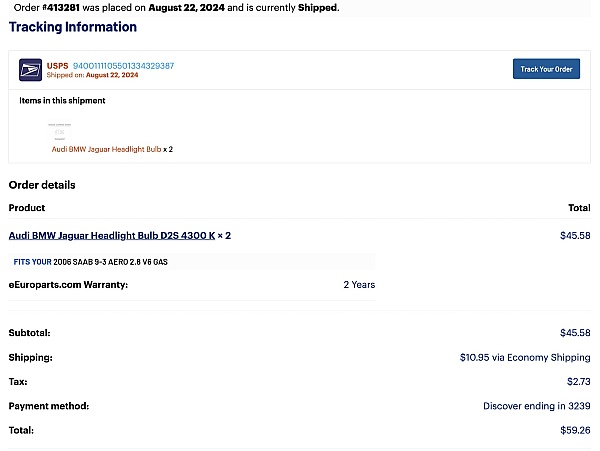The width and height of the screenshot is (600, 451).
Task: Click the red USPS carrier label
Action: [57, 65]
